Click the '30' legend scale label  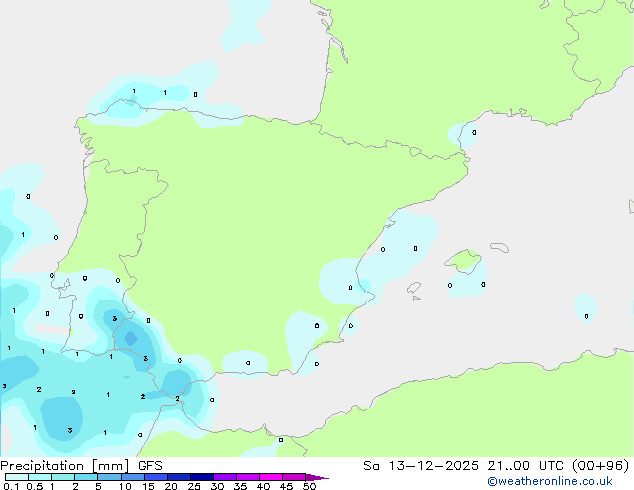[x=217, y=486]
